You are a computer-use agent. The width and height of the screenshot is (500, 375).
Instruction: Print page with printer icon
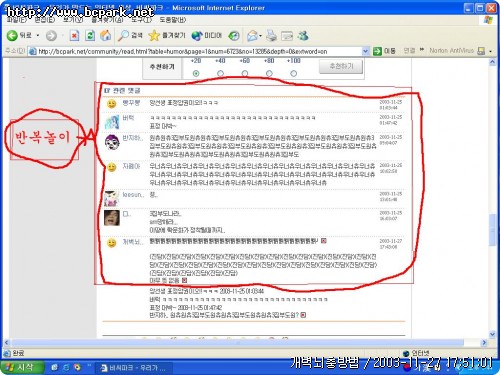coord(272,36)
